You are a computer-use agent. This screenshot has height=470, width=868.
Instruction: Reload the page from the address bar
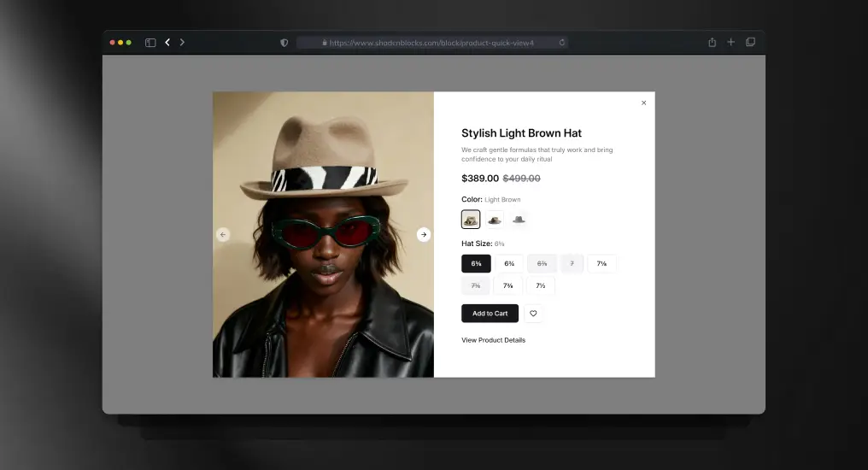pyautogui.click(x=561, y=42)
